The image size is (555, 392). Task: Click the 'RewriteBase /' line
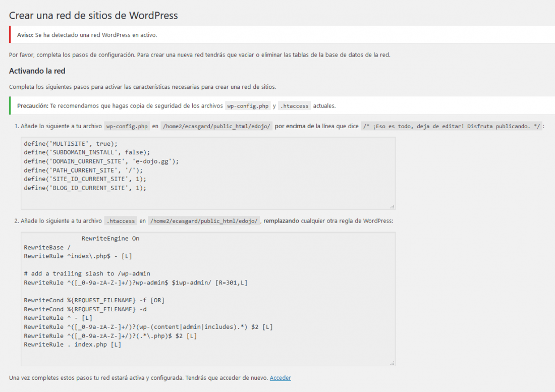click(x=47, y=247)
